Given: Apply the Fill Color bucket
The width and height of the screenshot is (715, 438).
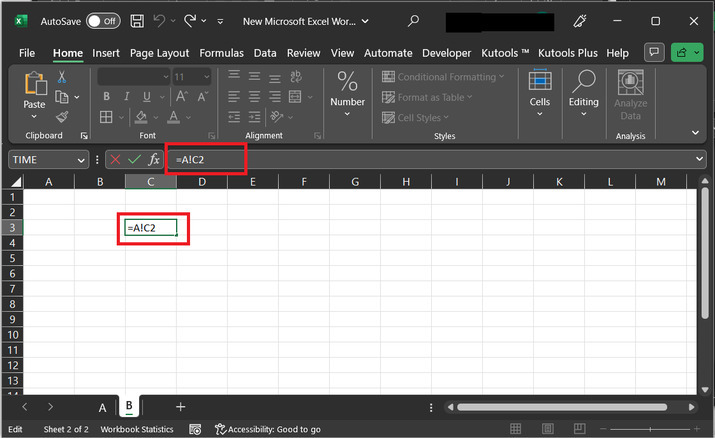Looking at the screenshot, I should pyautogui.click(x=141, y=117).
